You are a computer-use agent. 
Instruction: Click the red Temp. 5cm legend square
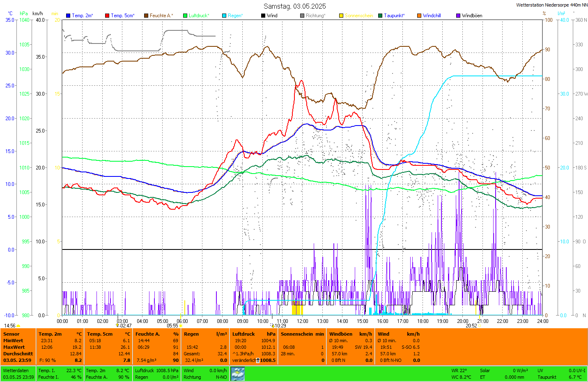click(107, 16)
